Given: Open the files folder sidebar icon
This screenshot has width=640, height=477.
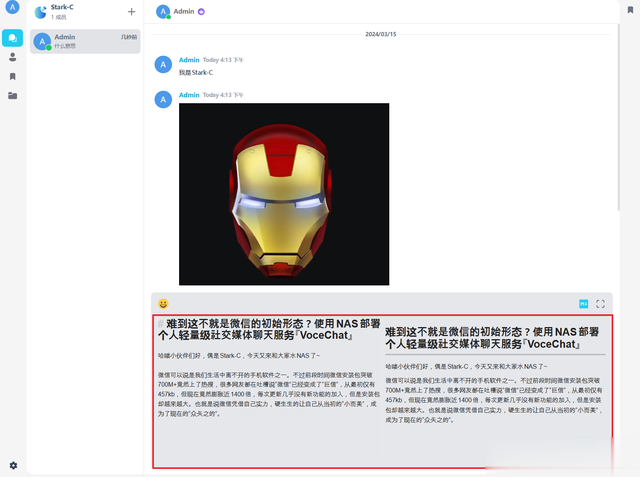Looking at the screenshot, I should point(13,95).
